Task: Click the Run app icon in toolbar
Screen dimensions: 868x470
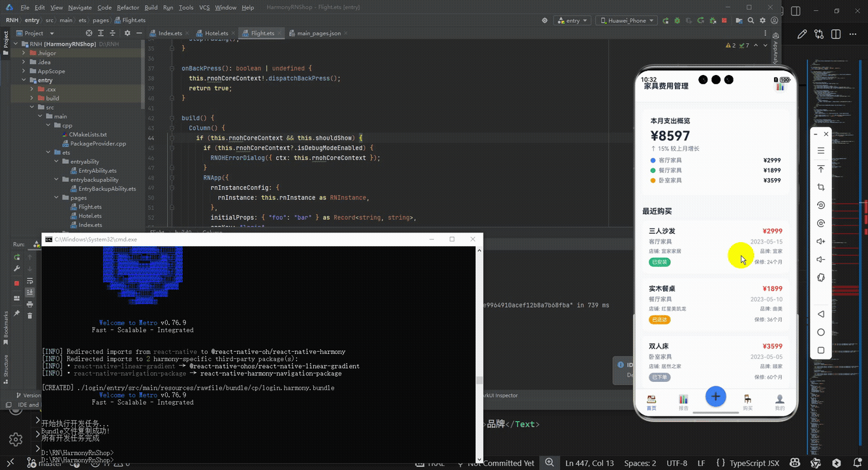Action: pos(665,20)
